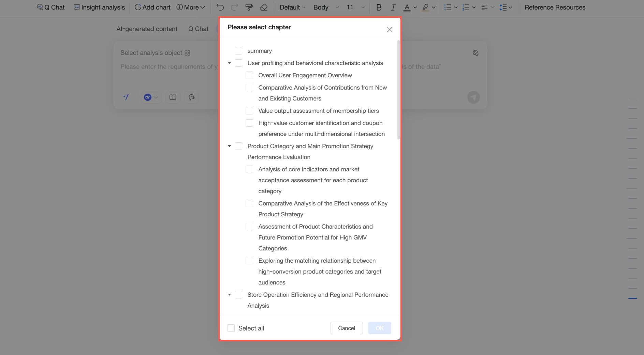Collapse Store Operation Efficiency and Regional Performance

coord(230,295)
